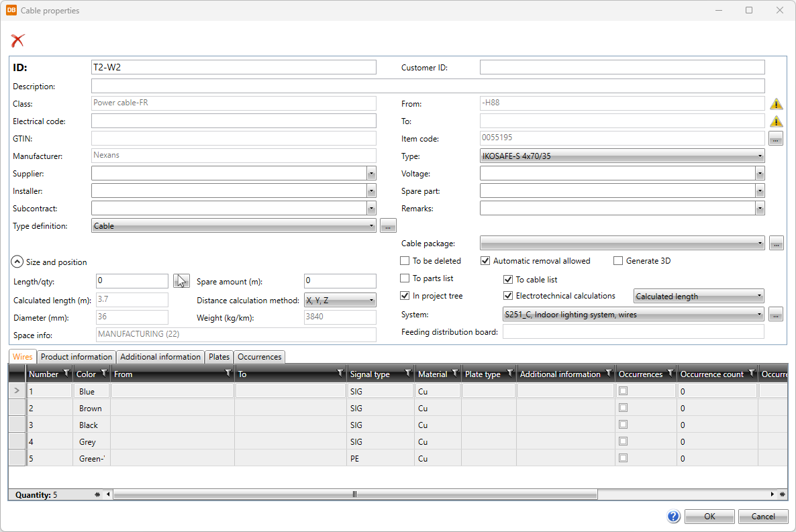Click the warning icon beside From field
796x532 pixels.
click(776, 104)
